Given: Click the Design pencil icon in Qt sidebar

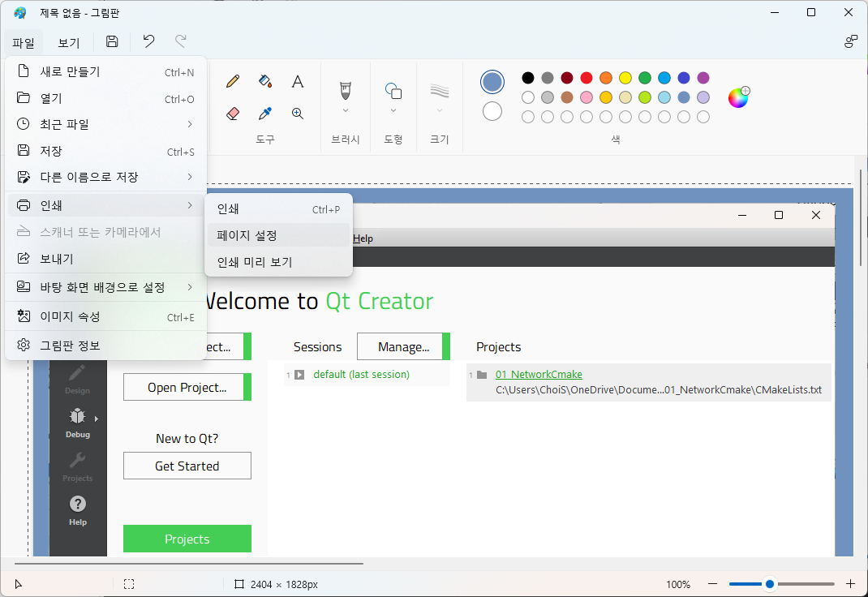Looking at the screenshot, I should 78,373.
